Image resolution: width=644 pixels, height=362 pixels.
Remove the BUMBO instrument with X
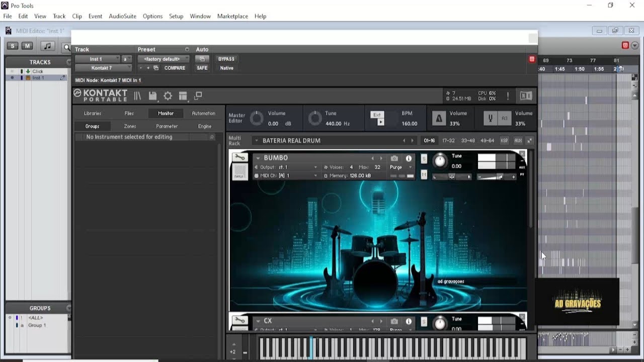point(522,154)
